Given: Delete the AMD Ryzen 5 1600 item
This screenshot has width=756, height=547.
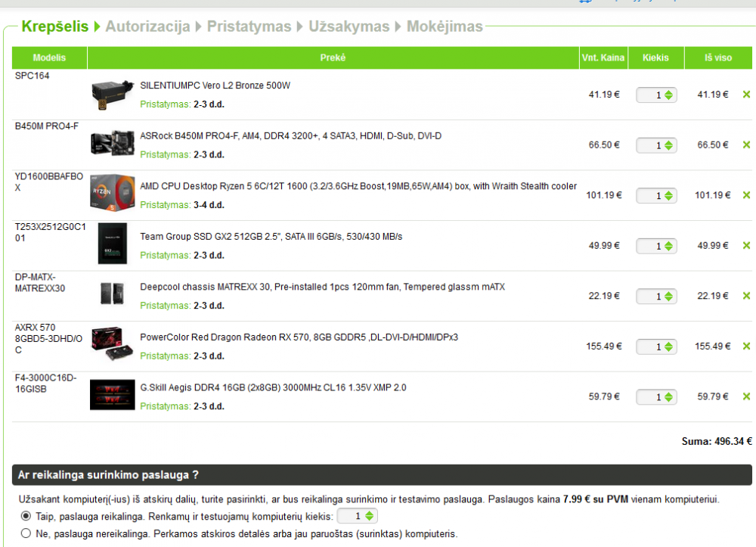Looking at the screenshot, I should pos(746,195).
